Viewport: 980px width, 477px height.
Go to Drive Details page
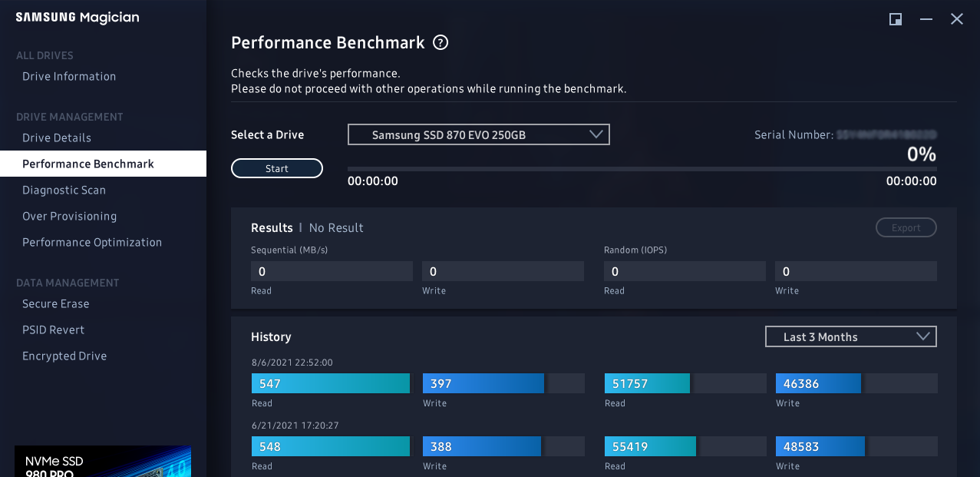pyautogui.click(x=57, y=137)
